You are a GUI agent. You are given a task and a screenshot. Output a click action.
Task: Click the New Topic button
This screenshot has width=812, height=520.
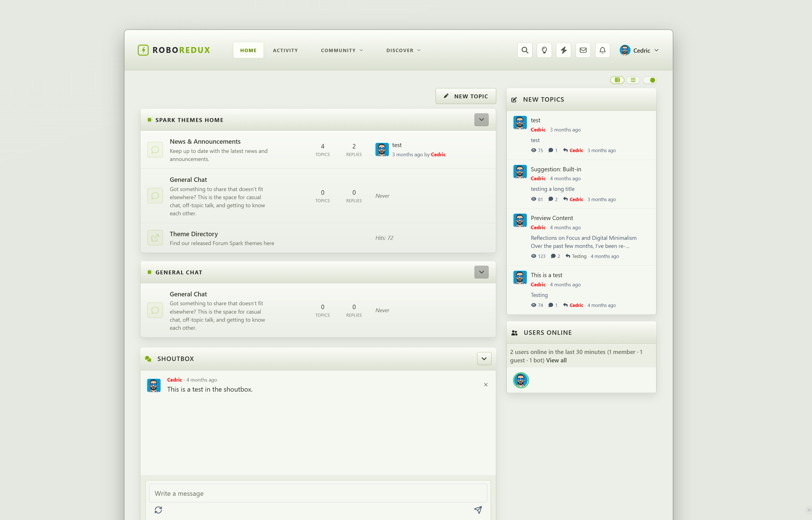[466, 96]
